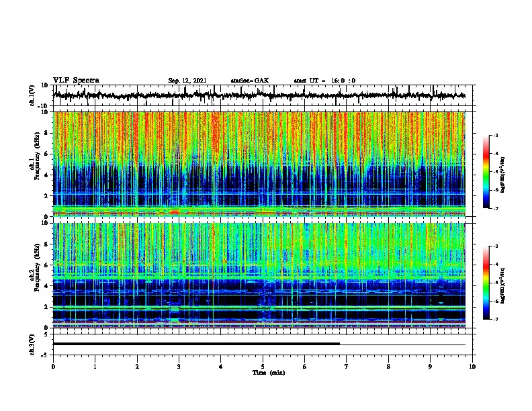Click time axis tick label '6'
532x411 pixels.
pyautogui.click(x=305, y=367)
